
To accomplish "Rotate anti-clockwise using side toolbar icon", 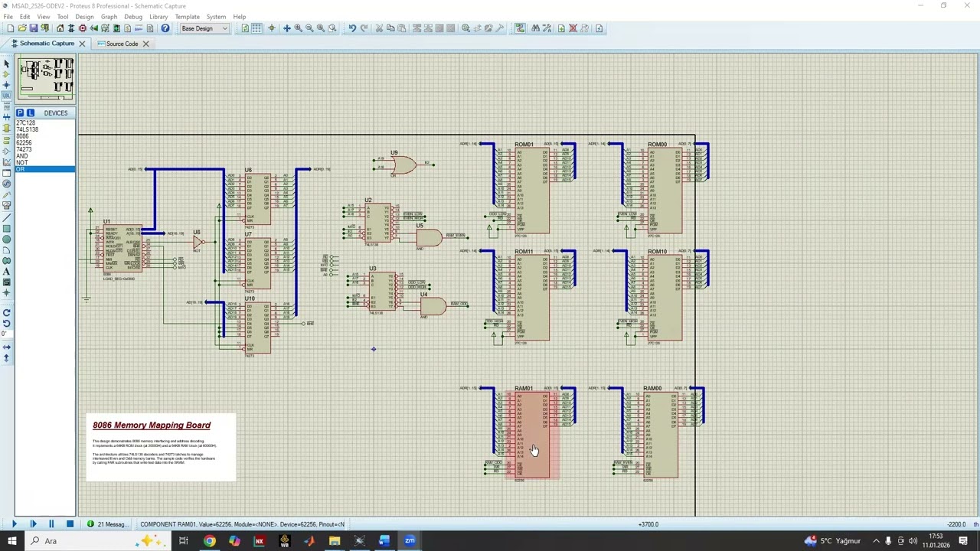I will point(6,323).
